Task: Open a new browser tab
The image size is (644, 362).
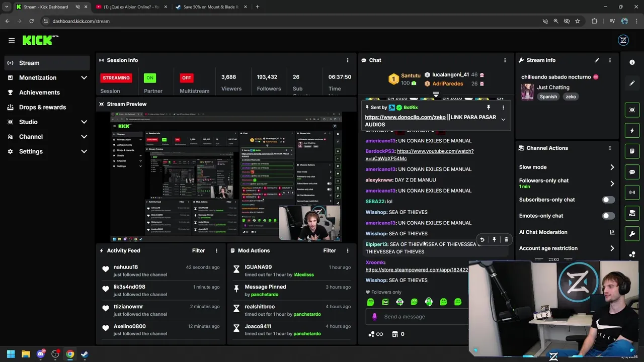Action: (x=257, y=7)
